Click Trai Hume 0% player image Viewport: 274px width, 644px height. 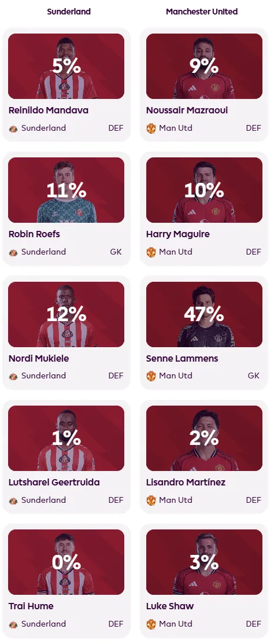pos(66,562)
